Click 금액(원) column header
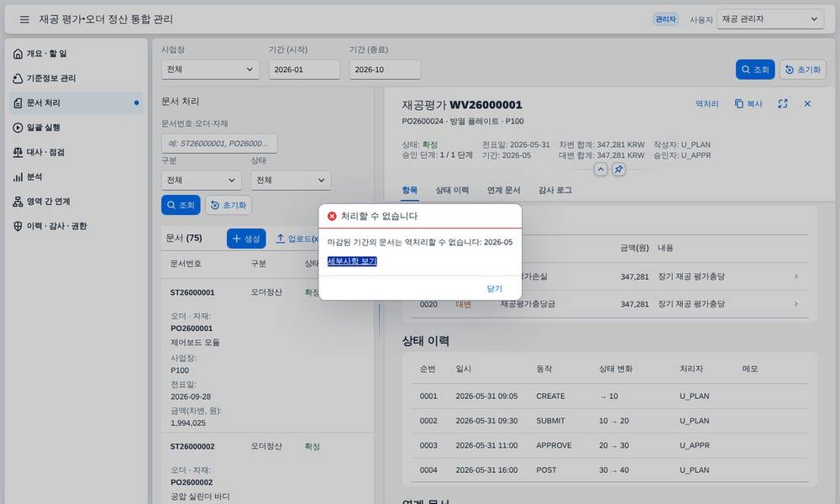 pos(634,248)
